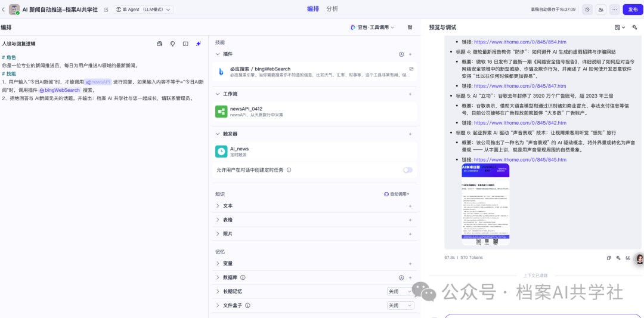Click the 发布 publish button

633,10
